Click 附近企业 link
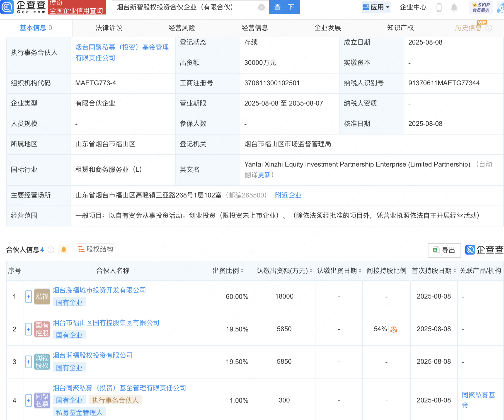This screenshot has width=504, height=420. (288, 195)
